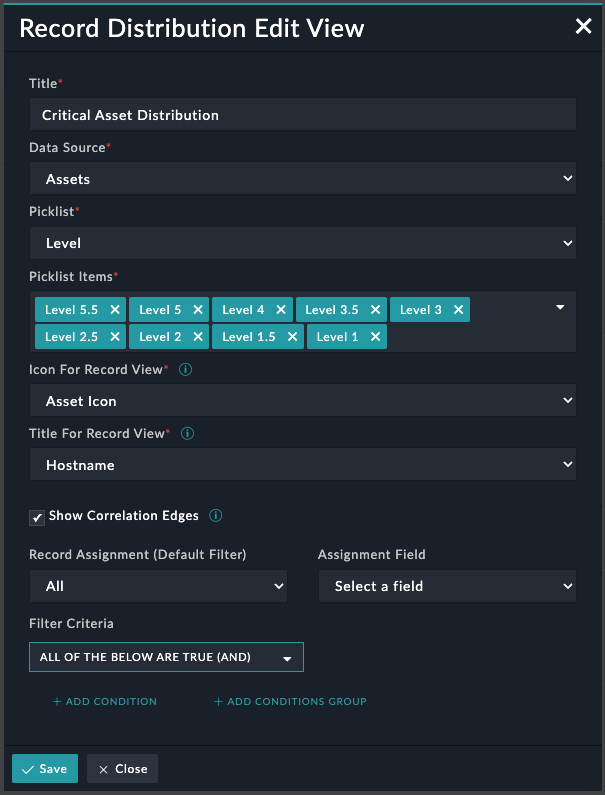Change the AND filter criteria operator
The image size is (605, 795).
166,657
